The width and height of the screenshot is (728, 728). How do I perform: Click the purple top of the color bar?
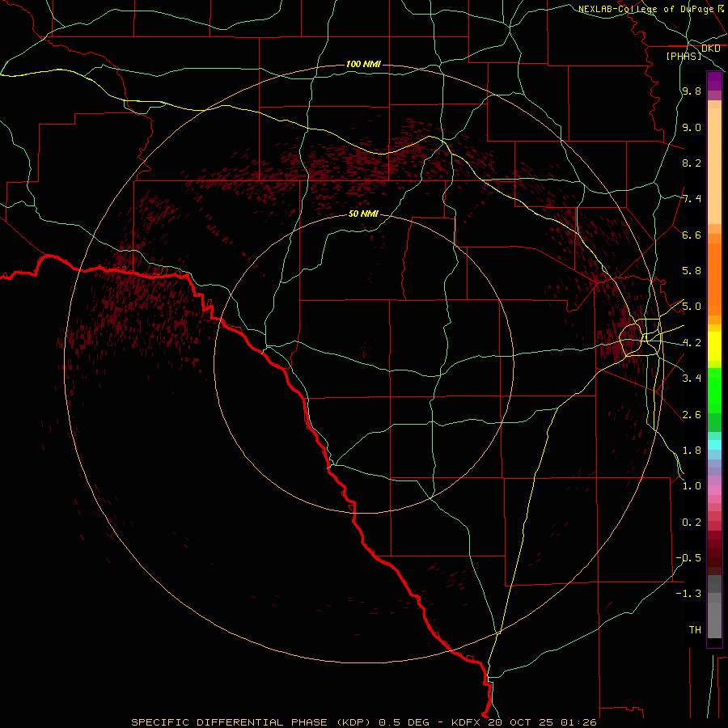click(714, 81)
